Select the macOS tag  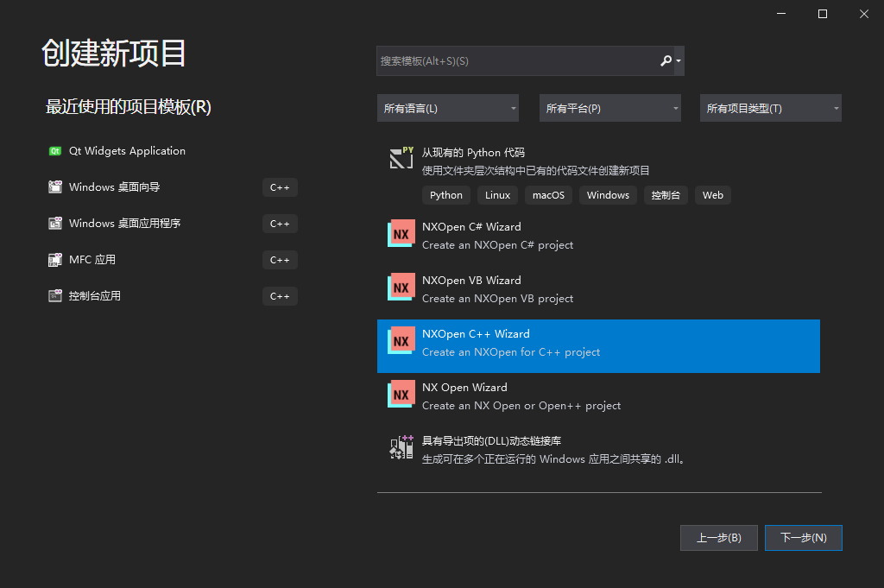point(548,195)
